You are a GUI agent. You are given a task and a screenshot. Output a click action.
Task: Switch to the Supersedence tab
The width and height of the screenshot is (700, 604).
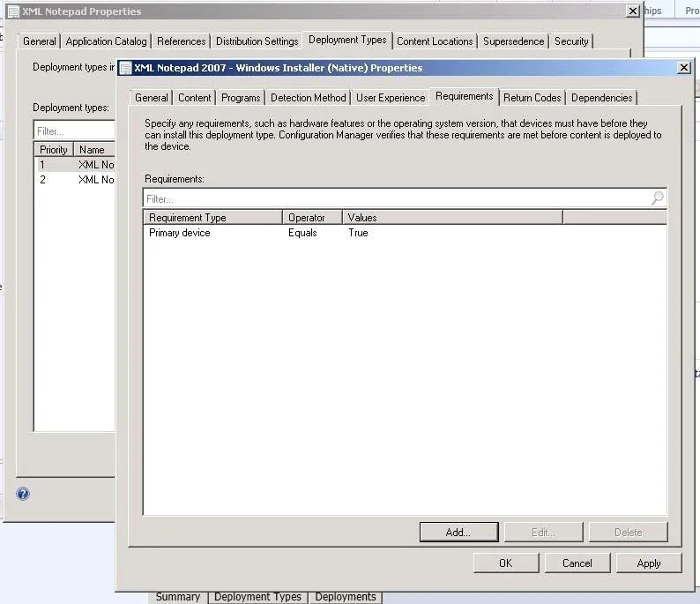513,41
